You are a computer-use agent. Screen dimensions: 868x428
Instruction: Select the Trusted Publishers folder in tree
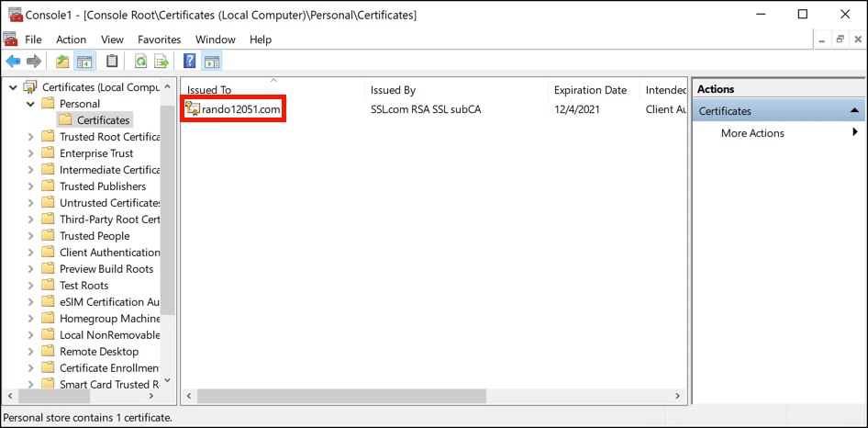click(102, 186)
